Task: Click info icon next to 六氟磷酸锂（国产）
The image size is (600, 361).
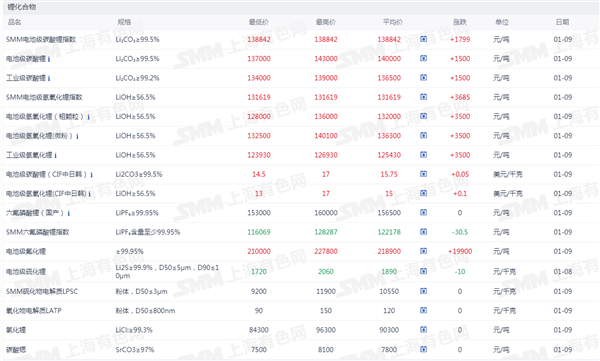Action: [x=68, y=213]
